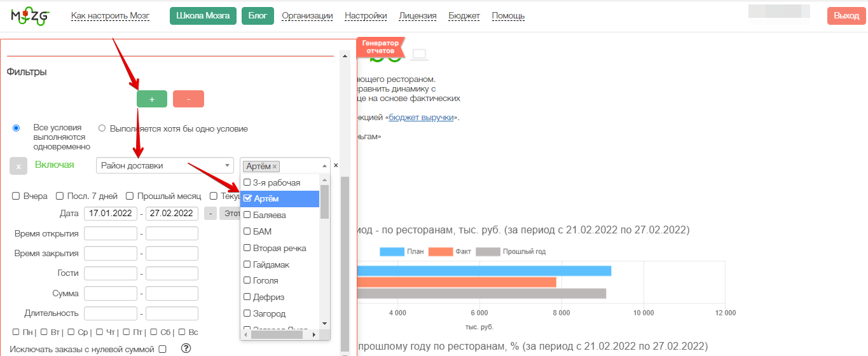Click the MOZG logo icon

(x=29, y=16)
